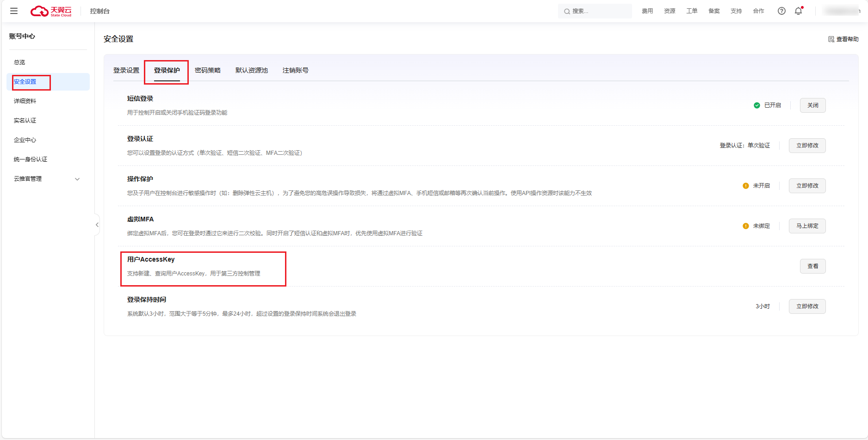The height and width of the screenshot is (440, 868).
Task: Click the search magnifier icon
Action: [566, 12]
